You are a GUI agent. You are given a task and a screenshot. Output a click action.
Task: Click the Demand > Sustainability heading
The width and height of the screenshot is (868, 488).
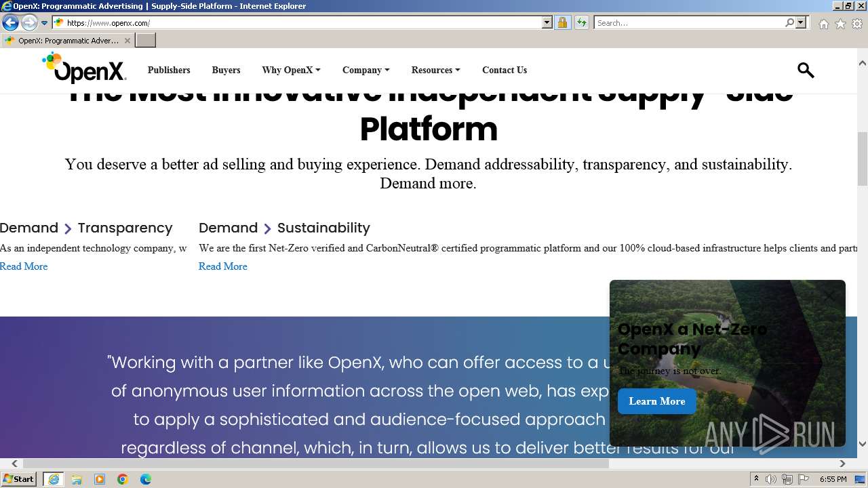284,228
